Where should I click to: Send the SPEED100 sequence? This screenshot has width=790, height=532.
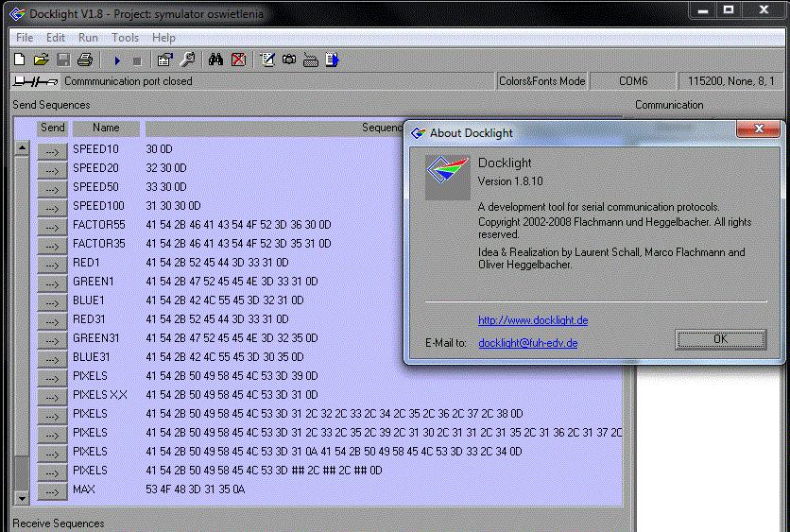pos(52,209)
